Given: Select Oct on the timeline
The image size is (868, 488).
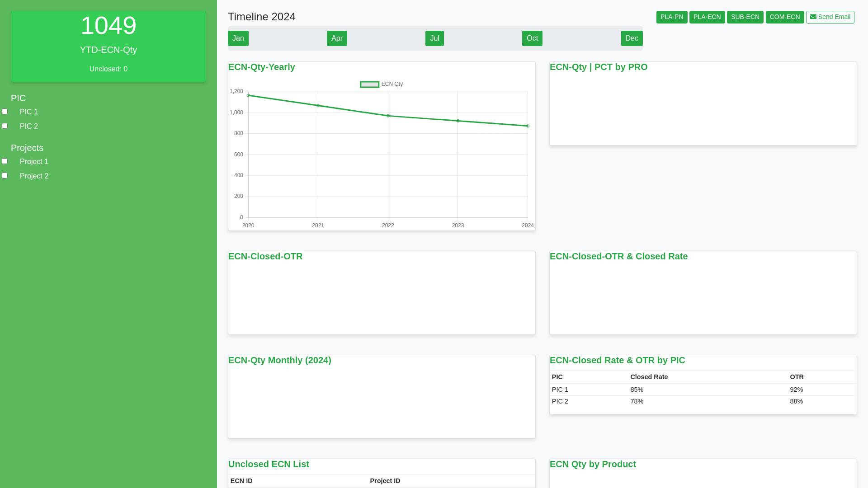Looking at the screenshot, I should pyautogui.click(x=532, y=38).
